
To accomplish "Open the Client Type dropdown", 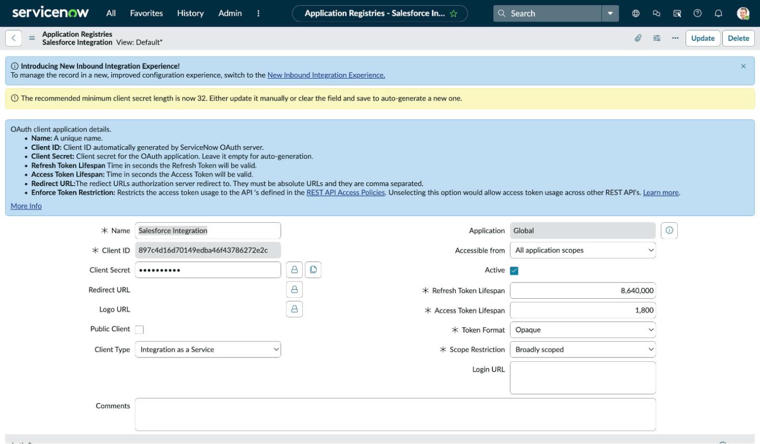I will 208,349.
